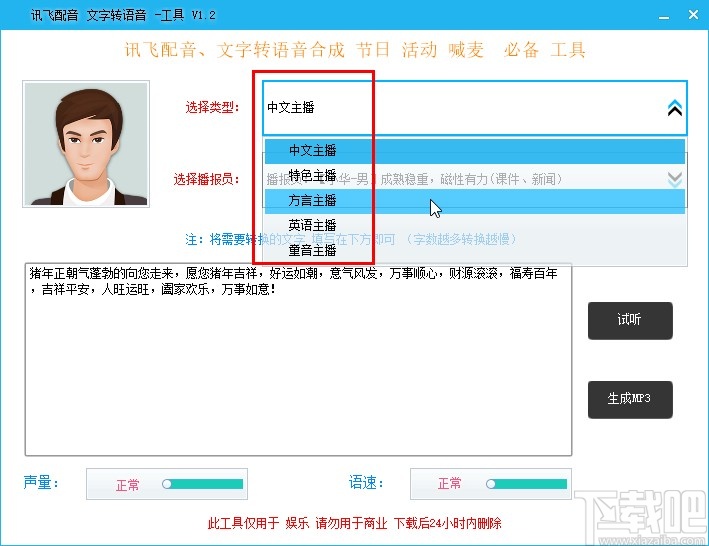Click the 试听 preview button
Viewport: 709px width, 546px height.
coord(630,320)
